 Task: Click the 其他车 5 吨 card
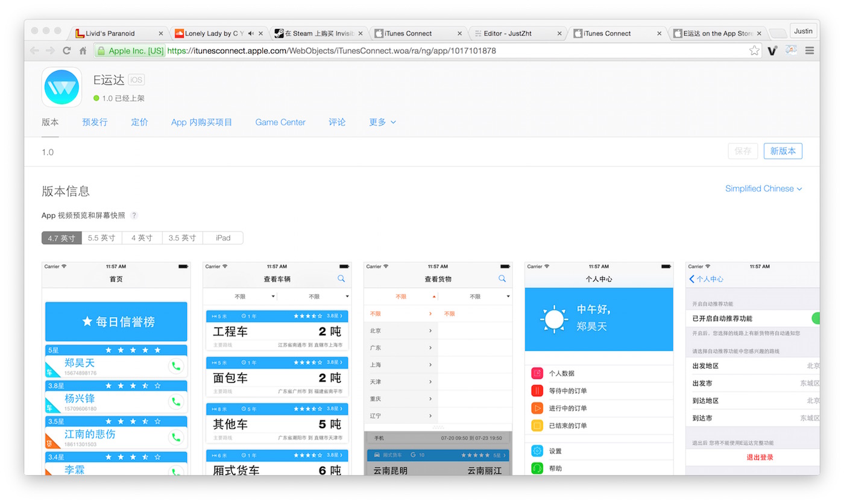tap(277, 423)
